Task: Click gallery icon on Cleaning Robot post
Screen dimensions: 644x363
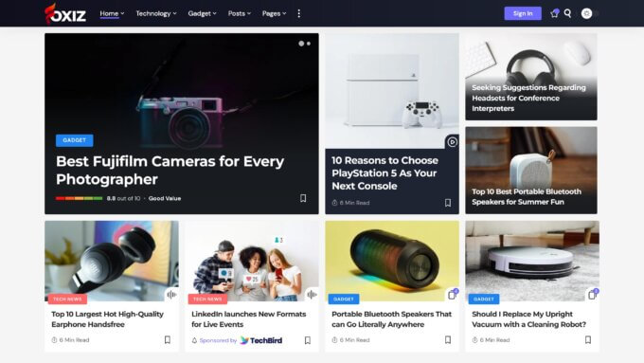Action: [593, 294]
